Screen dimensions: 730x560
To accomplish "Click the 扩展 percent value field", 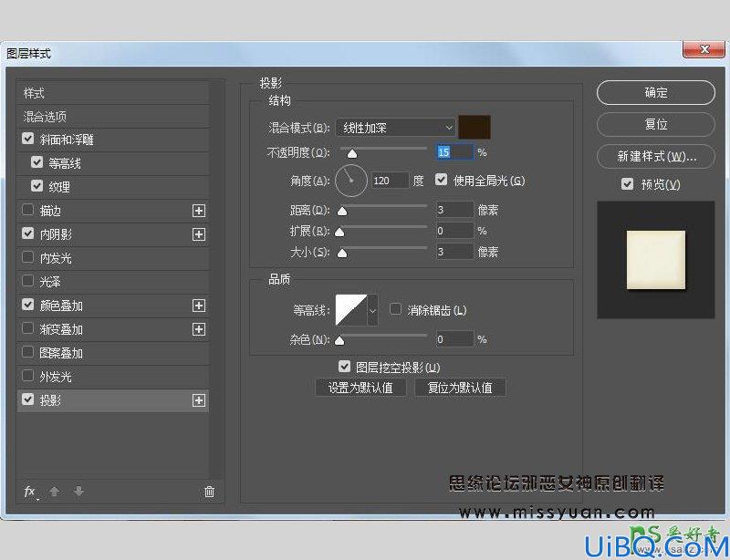I will [x=454, y=231].
